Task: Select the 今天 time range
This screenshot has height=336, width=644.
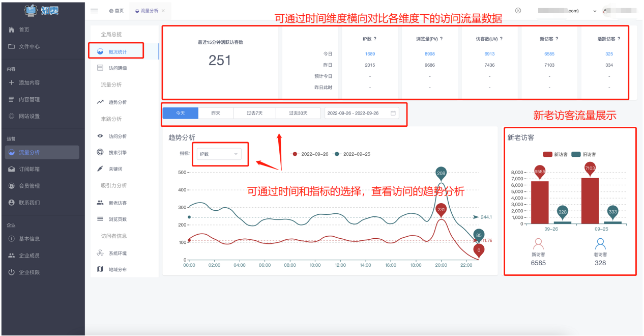Action: (181, 113)
